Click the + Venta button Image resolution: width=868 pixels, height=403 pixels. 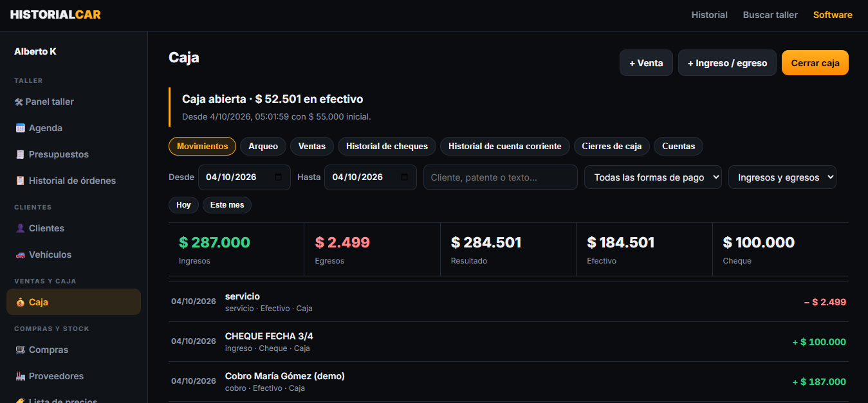point(646,63)
